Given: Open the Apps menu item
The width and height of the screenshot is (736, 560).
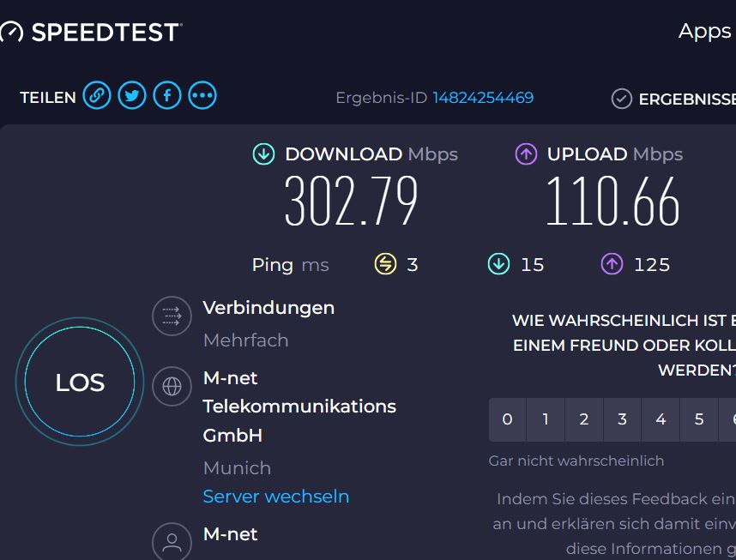Looking at the screenshot, I should pos(704,32).
